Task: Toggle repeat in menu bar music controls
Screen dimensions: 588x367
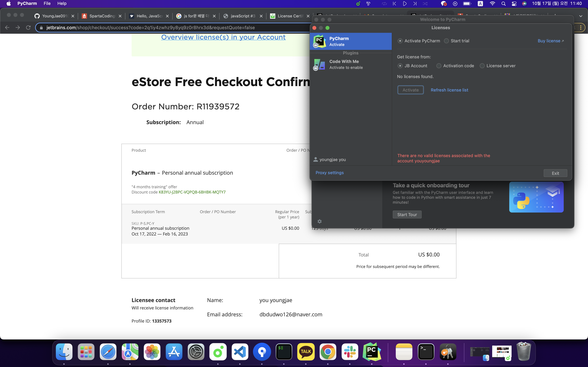Action: 384,4
